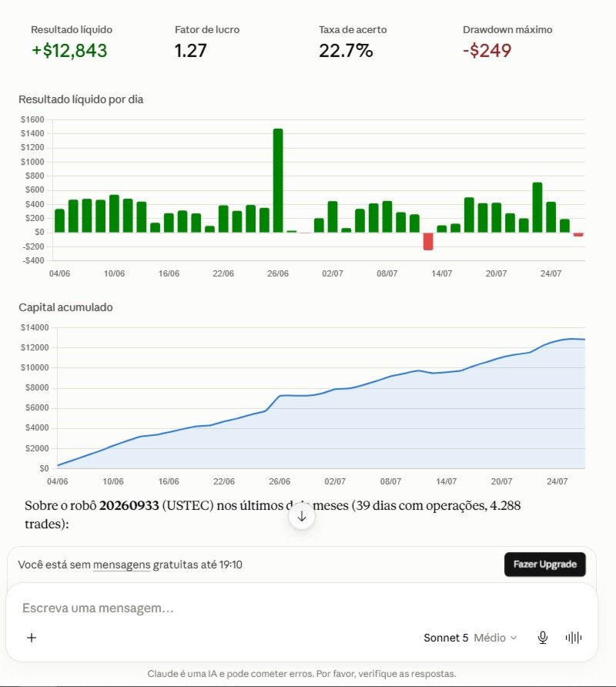Expand the Médio effort chevron
This screenshot has width=616, height=687.
click(x=514, y=638)
